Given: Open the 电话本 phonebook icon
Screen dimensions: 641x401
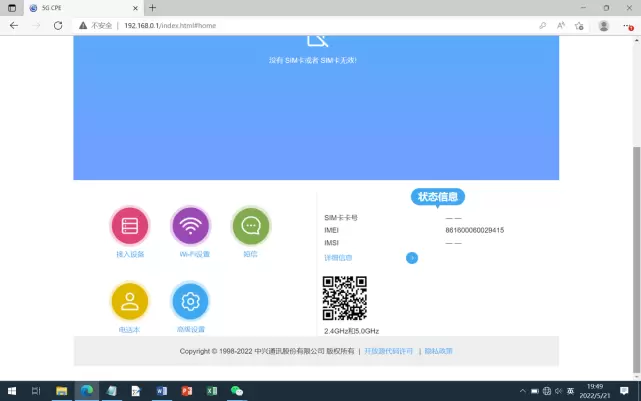Looking at the screenshot, I should [129, 301].
